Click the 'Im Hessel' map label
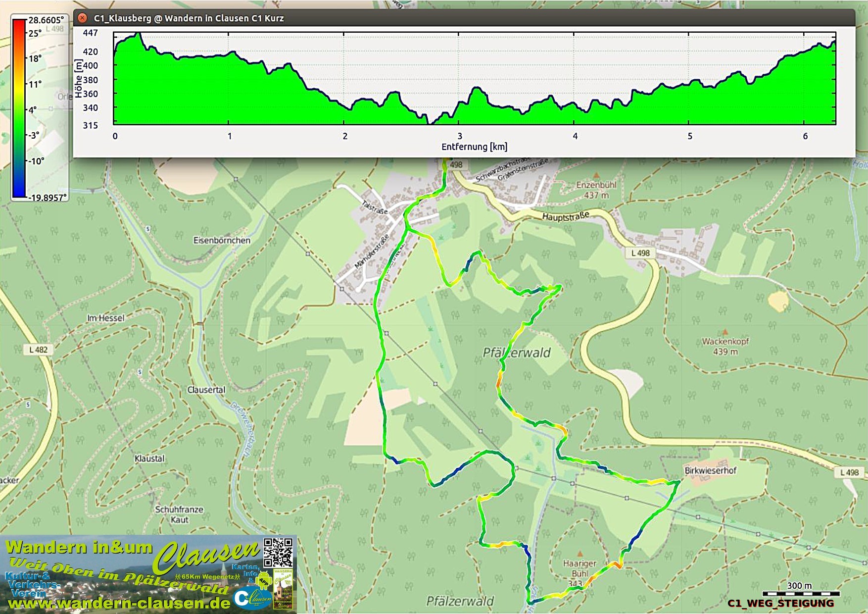Screen dimensions: 868x614 106,318
